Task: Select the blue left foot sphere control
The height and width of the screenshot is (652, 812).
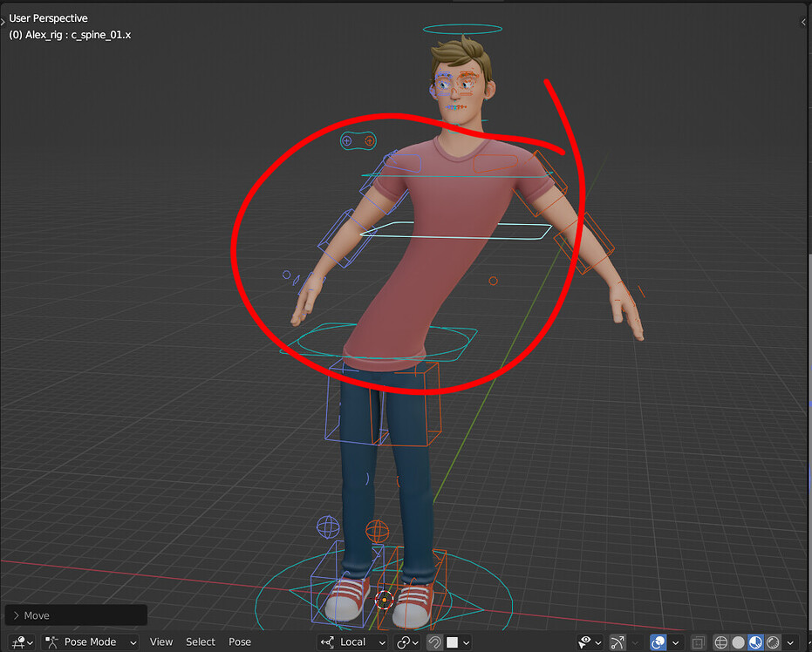Action: click(328, 527)
